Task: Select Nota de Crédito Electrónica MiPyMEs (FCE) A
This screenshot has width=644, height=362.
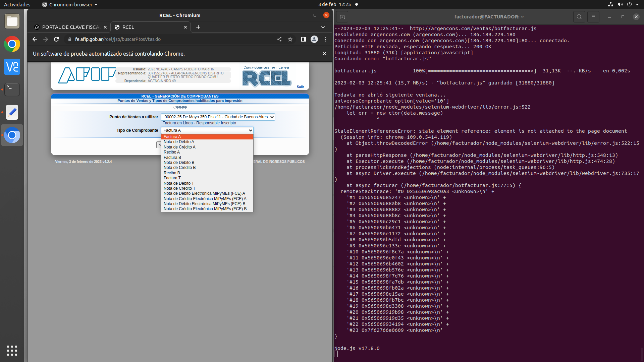Action: [x=207, y=199]
